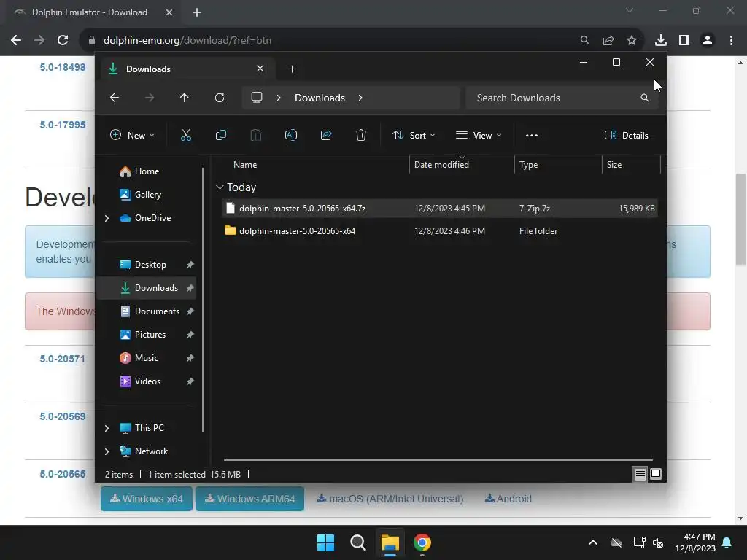Switch to large thumbnails view icon in status bar
747x560 pixels.
pyautogui.click(x=656, y=474)
